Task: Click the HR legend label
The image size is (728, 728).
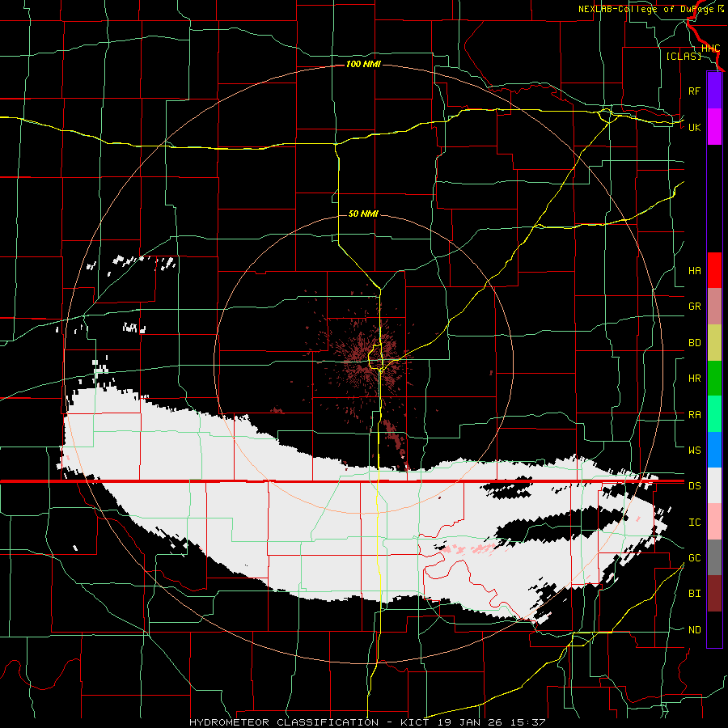Action: 694,379
